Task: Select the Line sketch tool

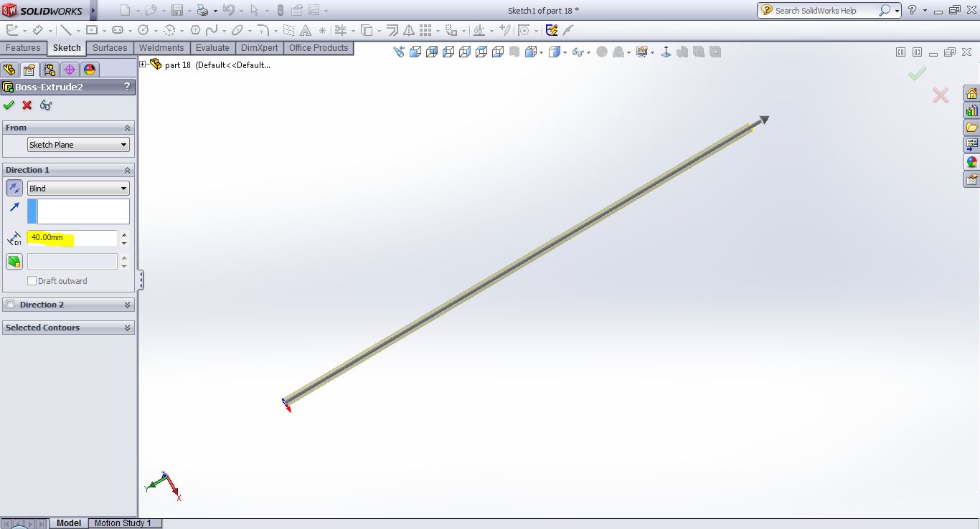Action: [x=67, y=29]
